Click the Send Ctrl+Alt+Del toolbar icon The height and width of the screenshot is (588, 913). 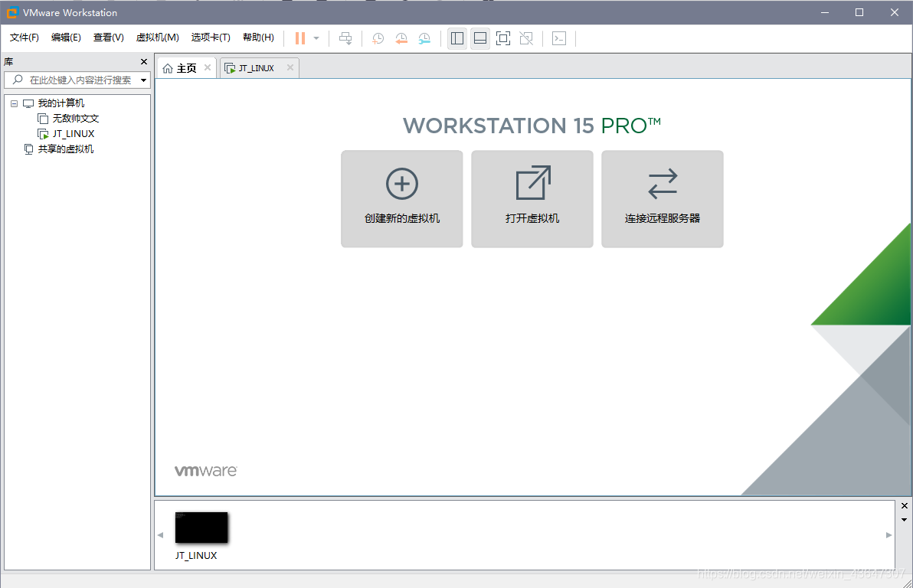pos(345,38)
